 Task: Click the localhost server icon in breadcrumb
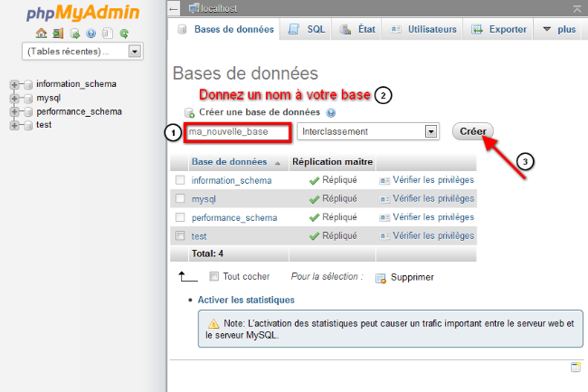(x=194, y=8)
